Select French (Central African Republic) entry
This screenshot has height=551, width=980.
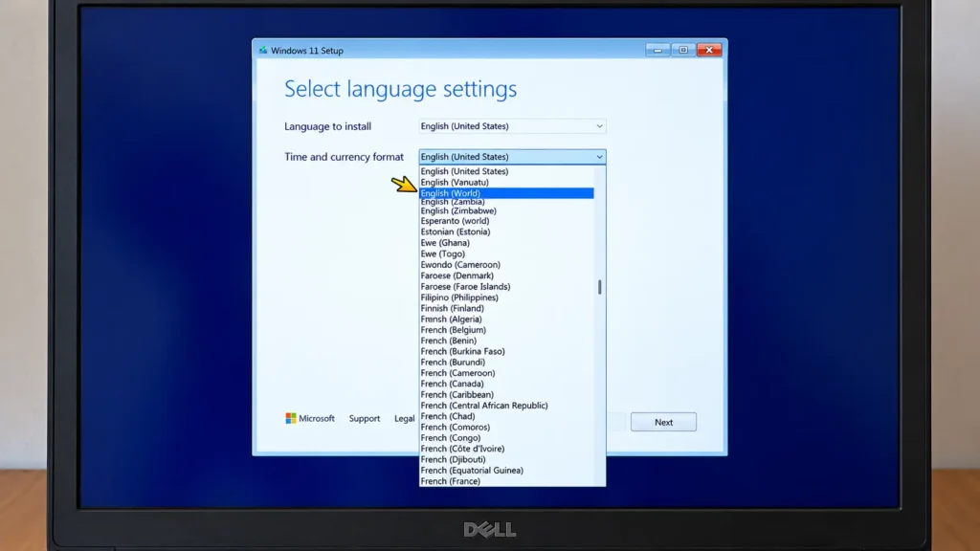click(506, 406)
